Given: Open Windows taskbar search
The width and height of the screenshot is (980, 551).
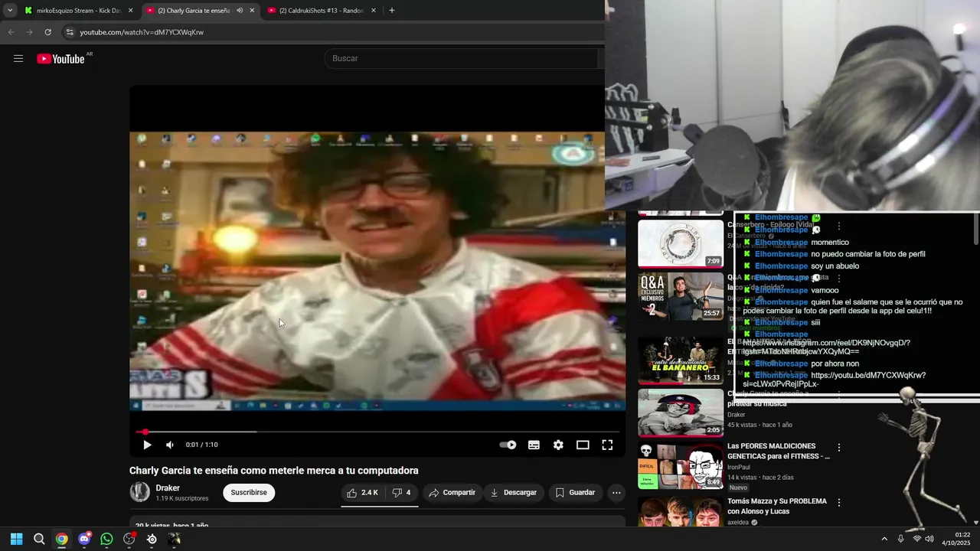Looking at the screenshot, I should click(39, 539).
